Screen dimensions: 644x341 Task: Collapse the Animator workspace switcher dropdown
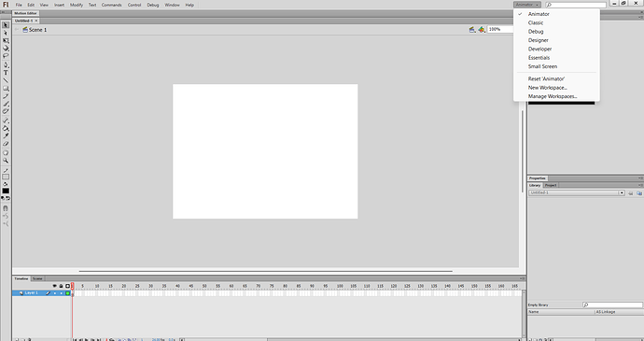527,5
